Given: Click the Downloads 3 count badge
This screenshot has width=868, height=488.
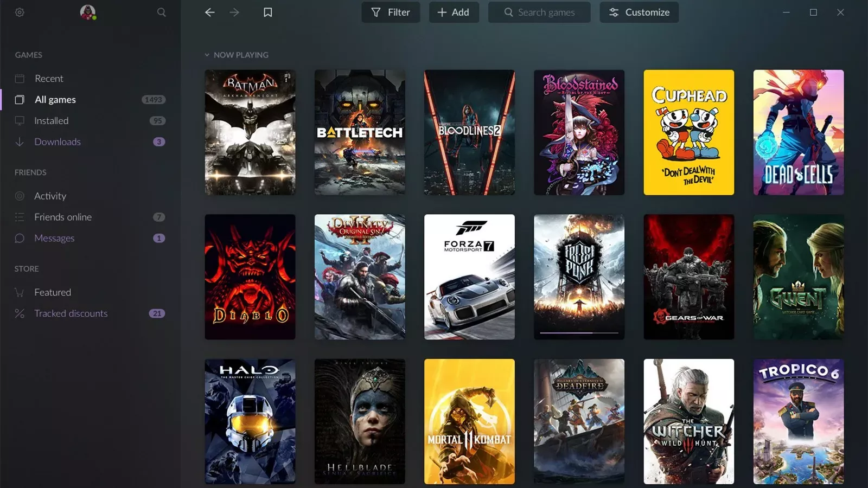Looking at the screenshot, I should [159, 142].
